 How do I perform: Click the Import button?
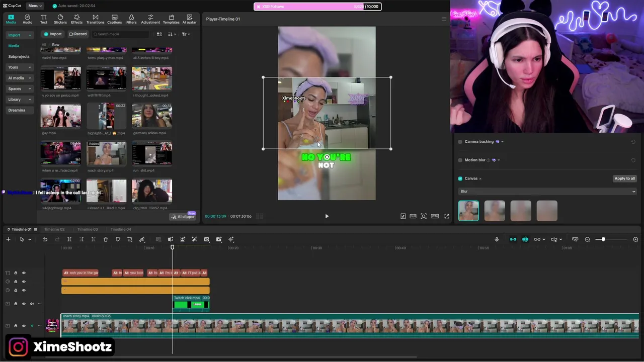pos(52,34)
